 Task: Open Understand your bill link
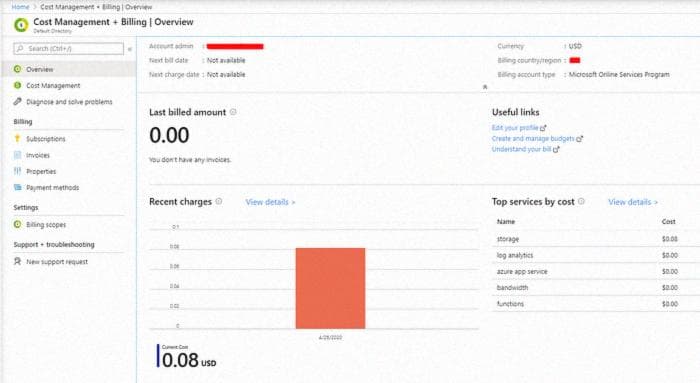(521, 150)
